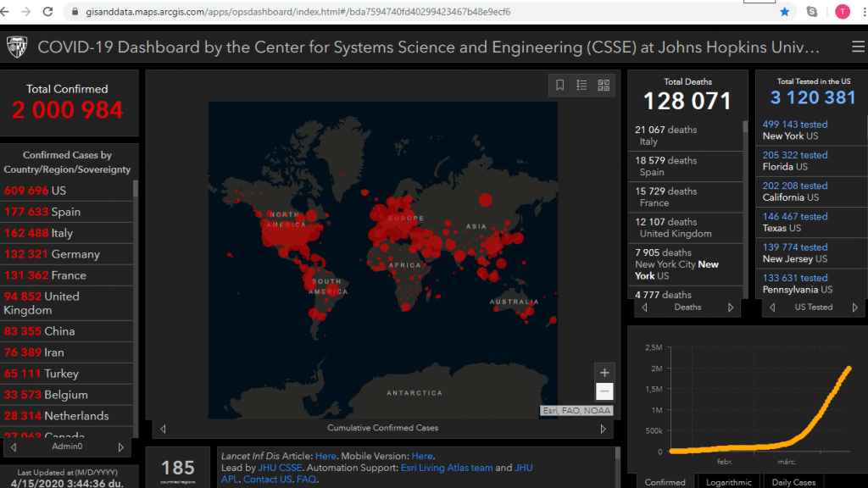
Task: Follow the JHU CSSE link
Action: (280, 468)
